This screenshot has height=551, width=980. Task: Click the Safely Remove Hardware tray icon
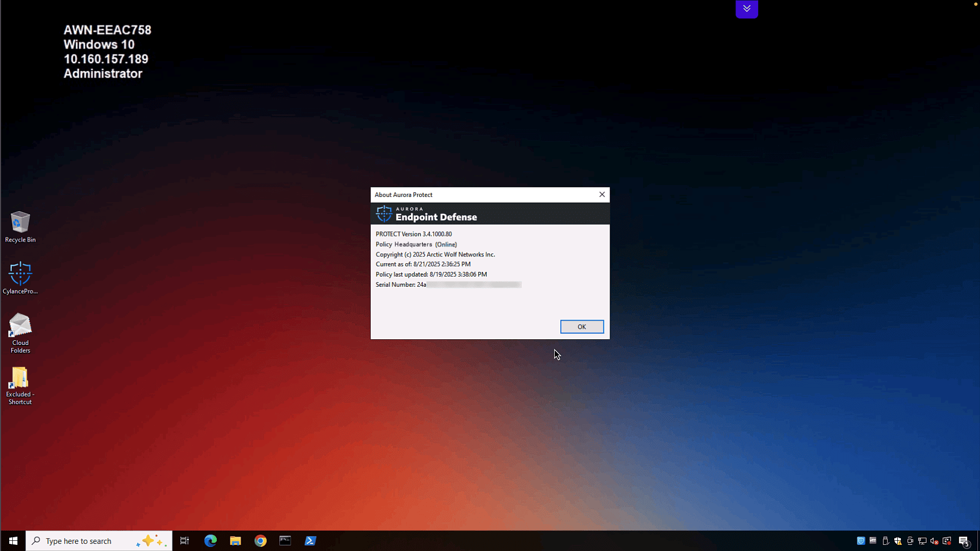click(x=885, y=541)
